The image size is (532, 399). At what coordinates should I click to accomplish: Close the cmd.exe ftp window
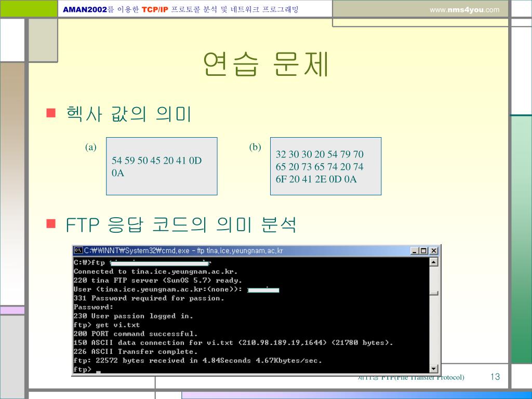tap(434, 251)
